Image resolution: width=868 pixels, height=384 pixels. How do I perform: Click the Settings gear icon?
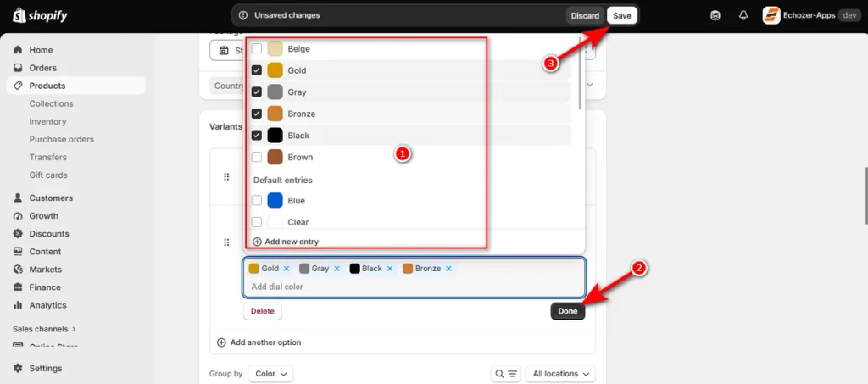point(18,368)
